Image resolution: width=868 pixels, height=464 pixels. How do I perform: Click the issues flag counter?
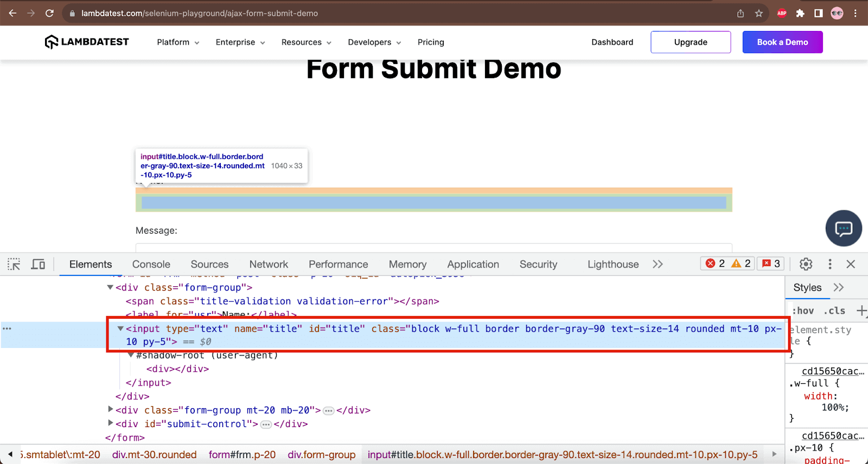coord(771,263)
